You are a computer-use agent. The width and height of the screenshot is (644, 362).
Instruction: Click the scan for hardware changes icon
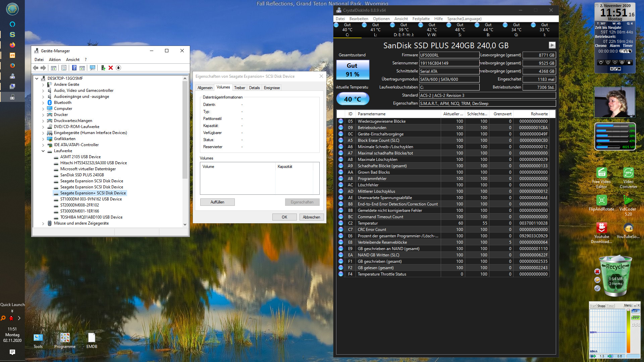(93, 68)
